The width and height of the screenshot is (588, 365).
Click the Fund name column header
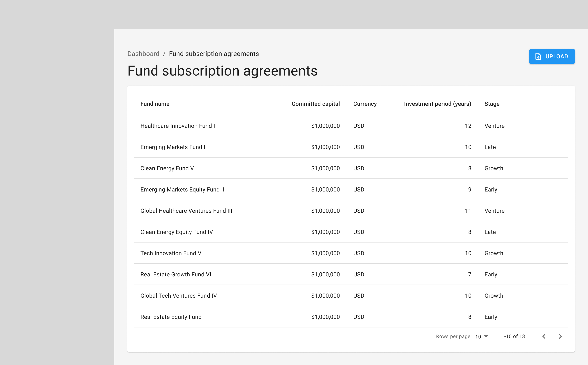[x=155, y=104]
